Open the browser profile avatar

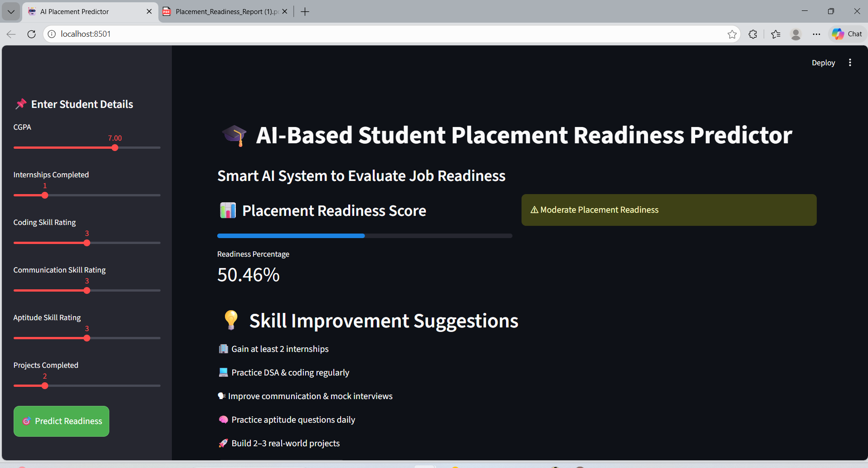point(796,34)
